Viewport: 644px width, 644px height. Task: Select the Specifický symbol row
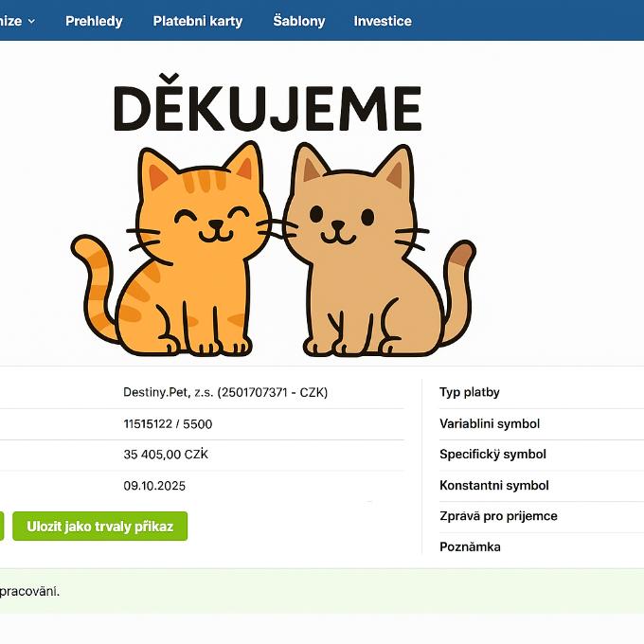492,455
